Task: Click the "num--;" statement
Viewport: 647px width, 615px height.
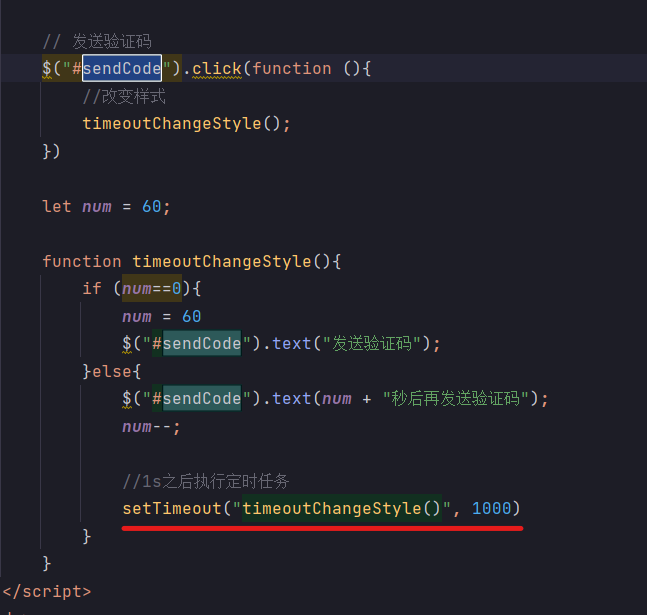Action: pyautogui.click(x=151, y=426)
